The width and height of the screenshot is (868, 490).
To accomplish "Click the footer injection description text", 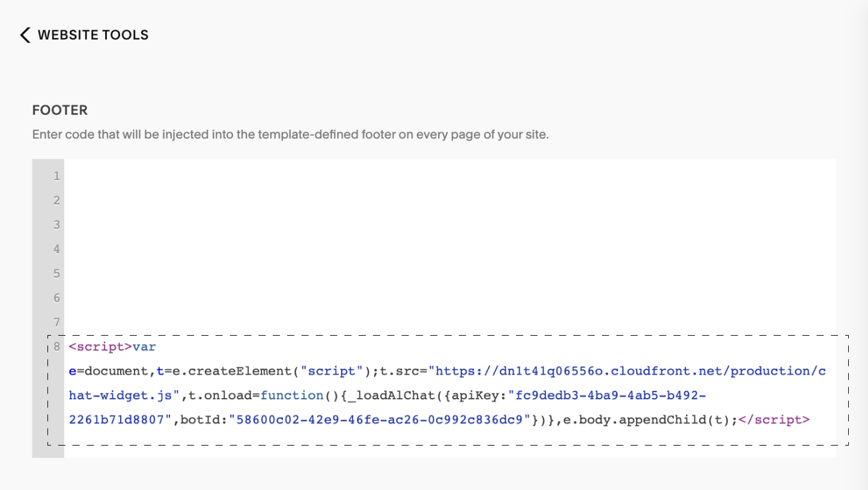I will click(x=291, y=135).
